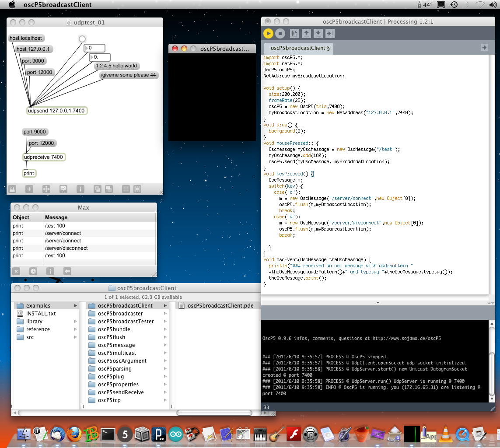The height and width of the screenshot is (448, 500).
Task: Open the inspector info icon in the patcher toolbar
Action: coord(80,189)
